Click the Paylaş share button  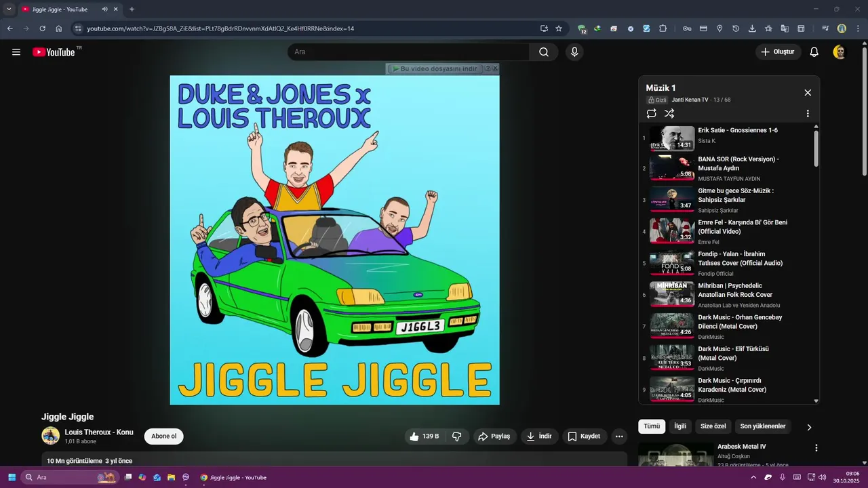(x=494, y=436)
